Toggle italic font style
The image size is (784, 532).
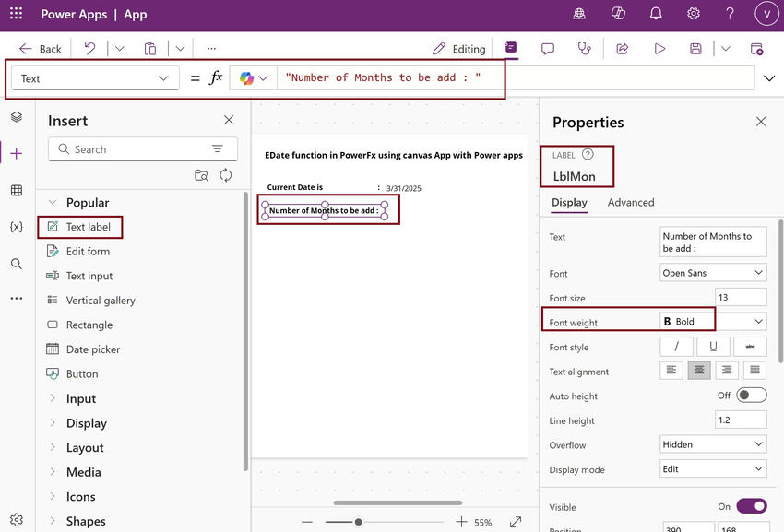coord(676,346)
